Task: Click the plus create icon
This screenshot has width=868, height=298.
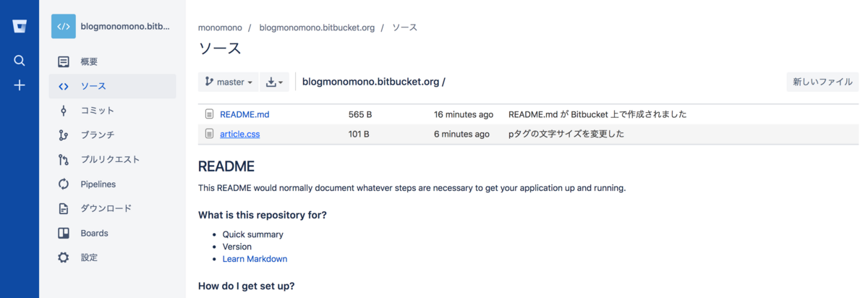Action: click(x=20, y=85)
